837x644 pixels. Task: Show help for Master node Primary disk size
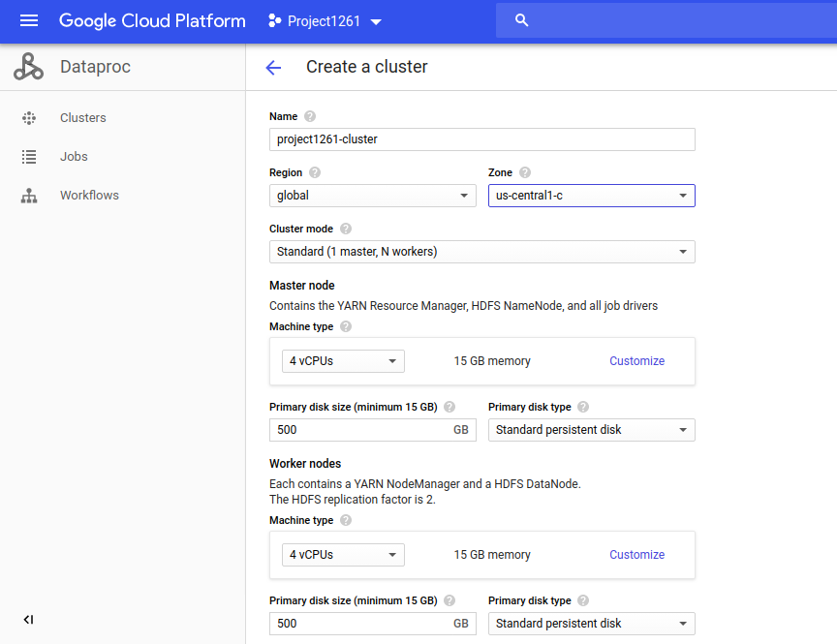coord(449,407)
